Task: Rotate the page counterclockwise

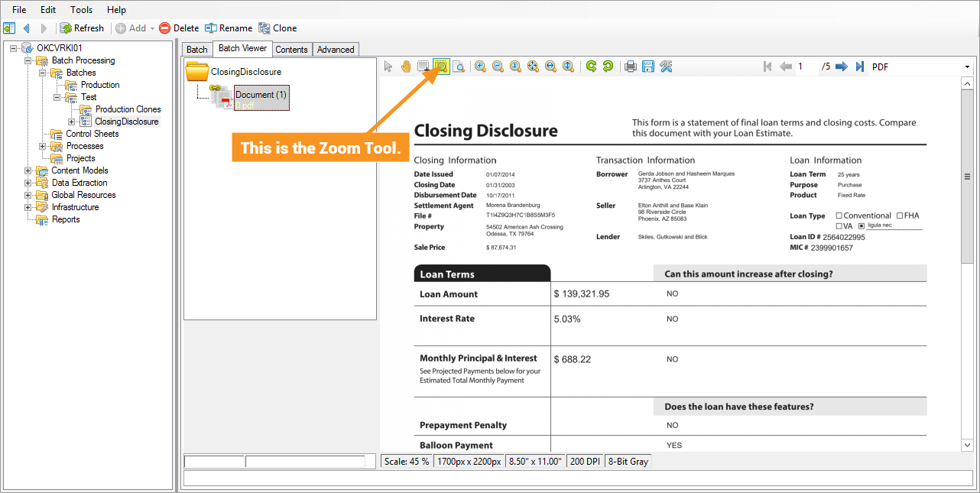Action: (591, 66)
